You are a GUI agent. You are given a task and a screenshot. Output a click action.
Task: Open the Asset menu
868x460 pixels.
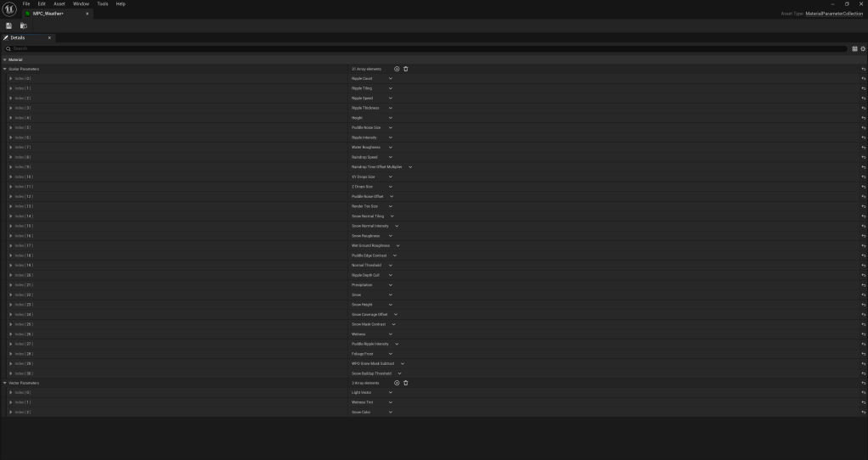pyautogui.click(x=59, y=4)
